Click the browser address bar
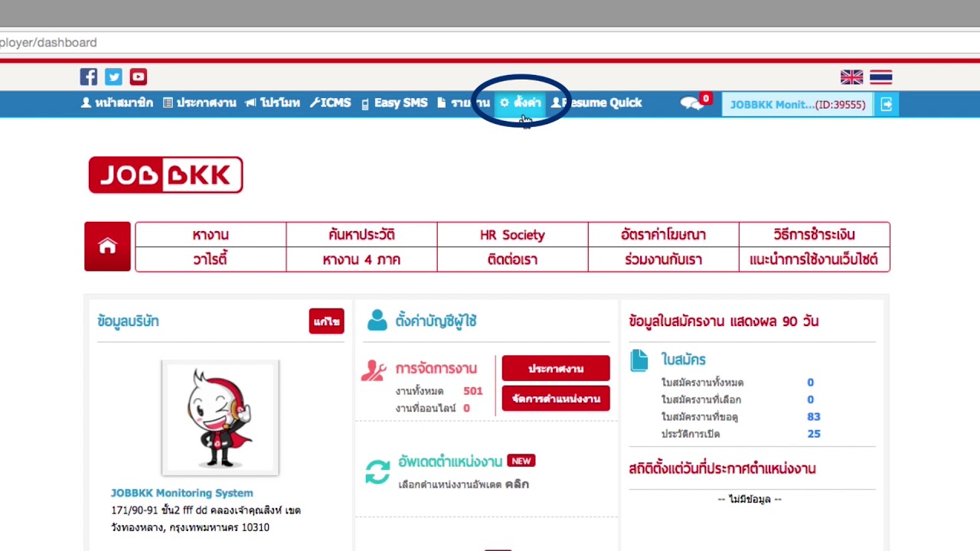The image size is (980, 551). click(x=490, y=43)
